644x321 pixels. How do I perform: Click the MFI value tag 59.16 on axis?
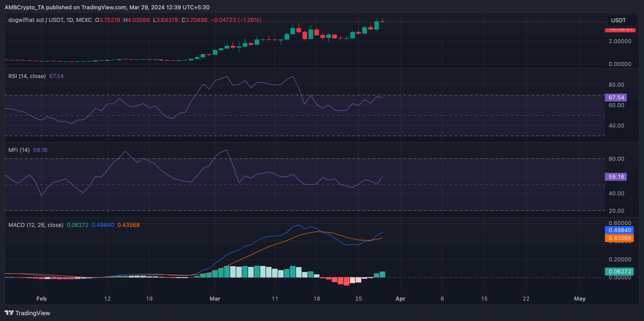616,177
